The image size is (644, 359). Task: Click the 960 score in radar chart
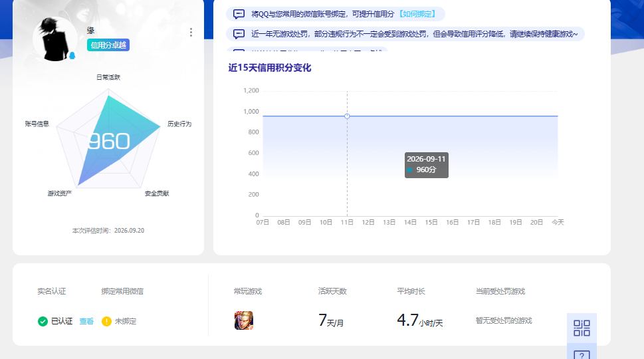[109, 142]
